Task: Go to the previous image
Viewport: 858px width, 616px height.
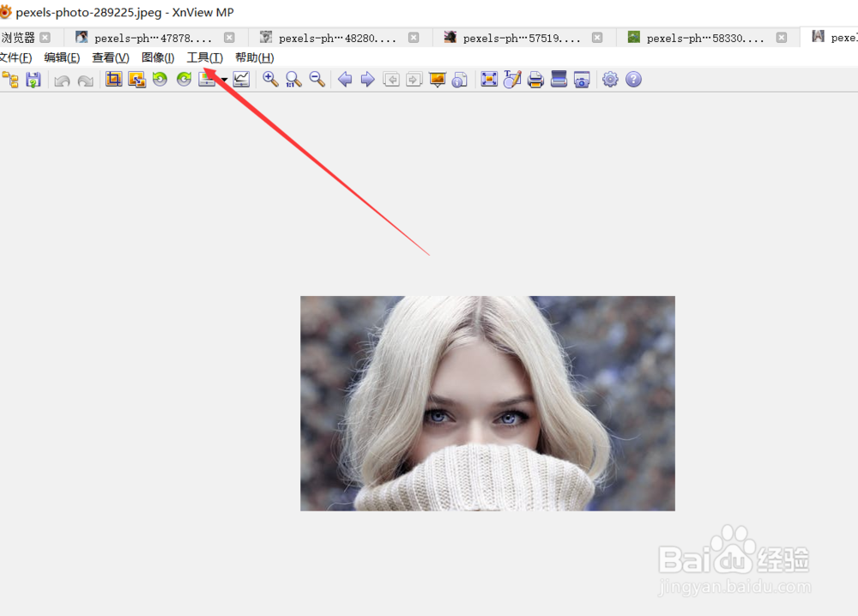Action: click(345, 80)
